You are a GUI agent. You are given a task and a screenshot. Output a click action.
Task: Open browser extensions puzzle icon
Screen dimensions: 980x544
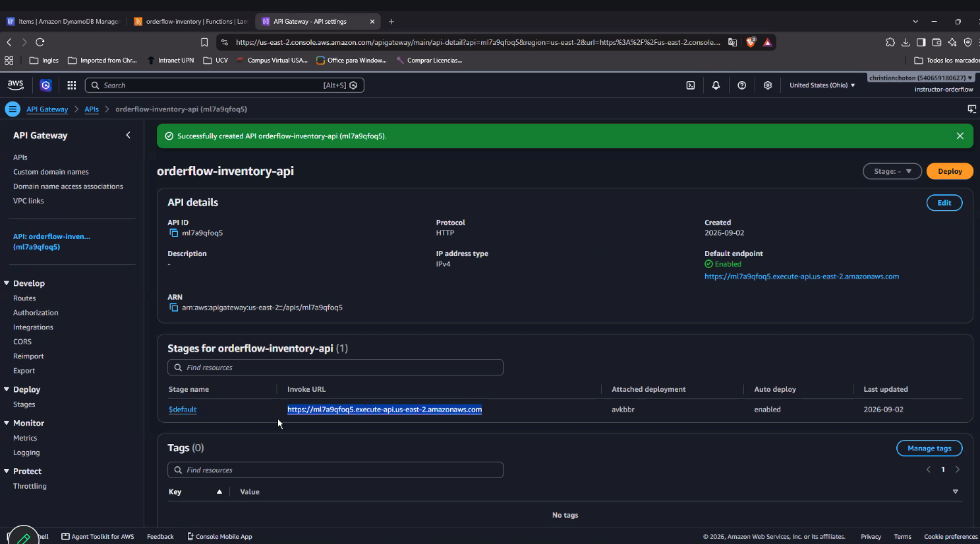(x=890, y=42)
